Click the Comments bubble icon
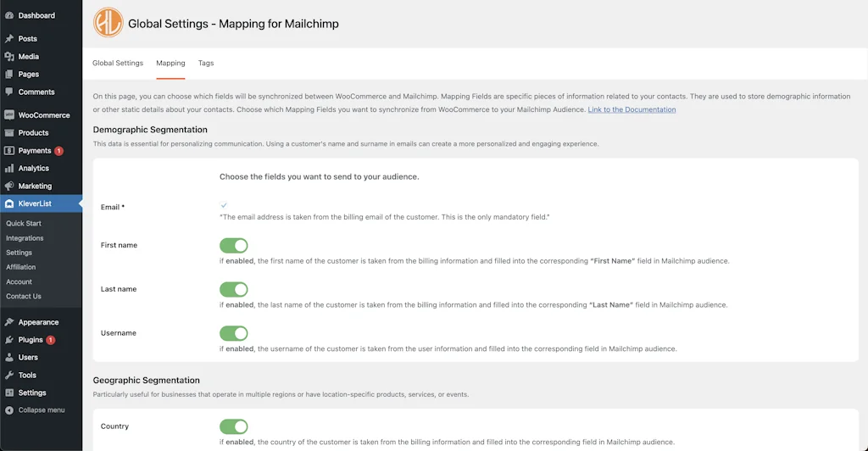The width and height of the screenshot is (868, 451). tap(9, 92)
